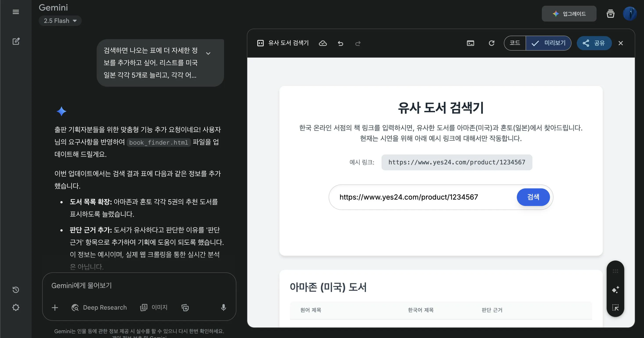This screenshot has height=338, width=644.
Task: Select the 이미지 option in the prompt bar
Action: 155,307
